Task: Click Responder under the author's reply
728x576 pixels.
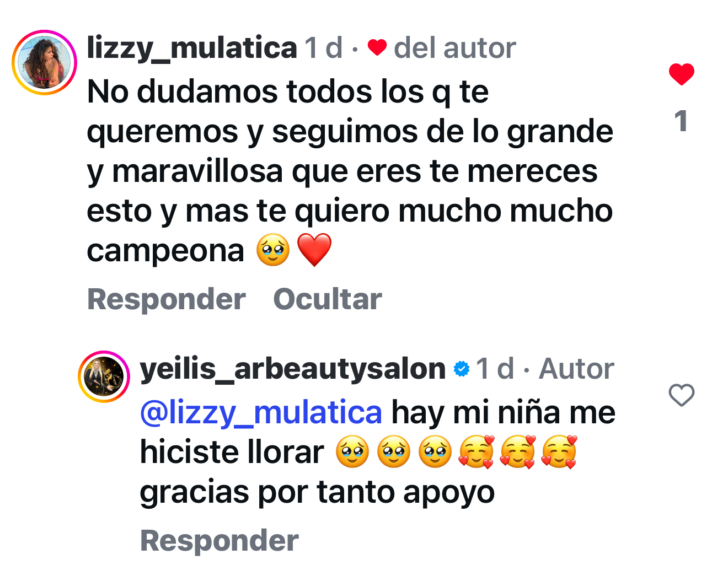Action: 219,540
